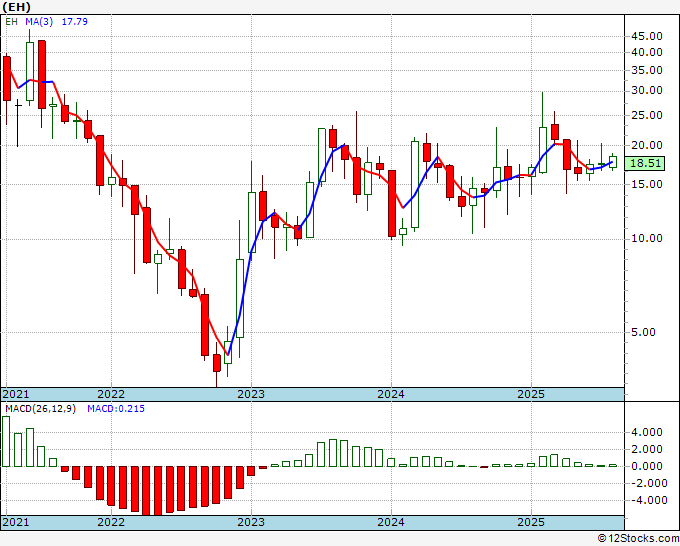Click 2025 on the MACD timeline
This screenshot has width=680, height=546.
pos(531,522)
